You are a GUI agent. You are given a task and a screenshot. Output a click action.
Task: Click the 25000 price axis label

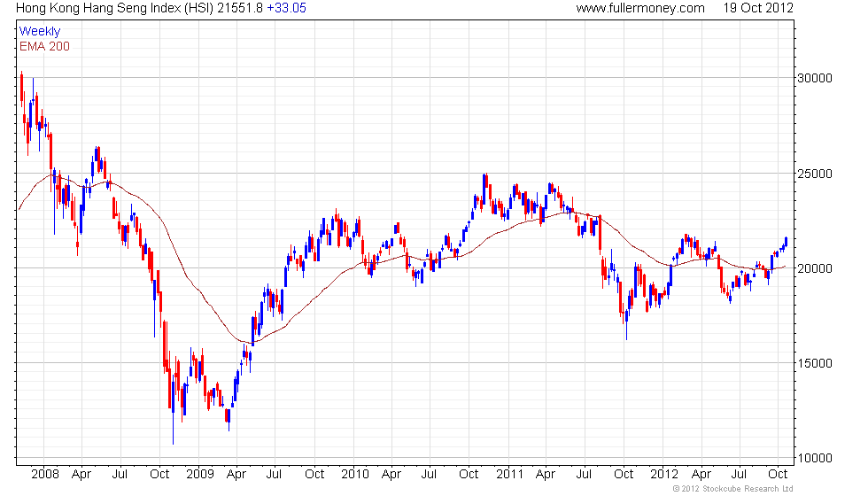pyautogui.click(x=814, y=174)
